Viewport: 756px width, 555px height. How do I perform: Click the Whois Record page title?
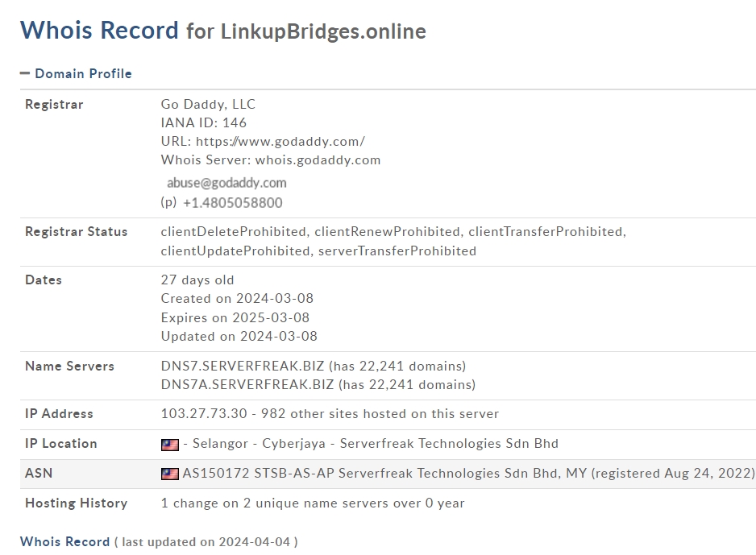(x=99, y=31)
